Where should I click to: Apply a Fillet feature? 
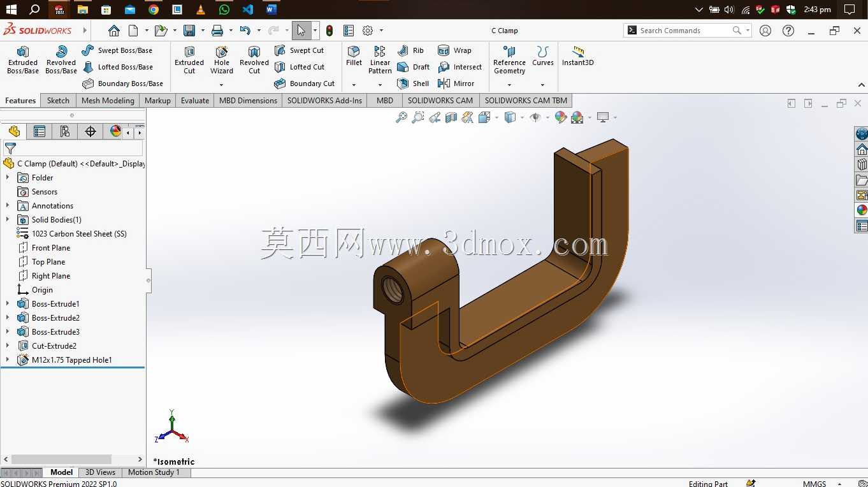tap(354, 56)
